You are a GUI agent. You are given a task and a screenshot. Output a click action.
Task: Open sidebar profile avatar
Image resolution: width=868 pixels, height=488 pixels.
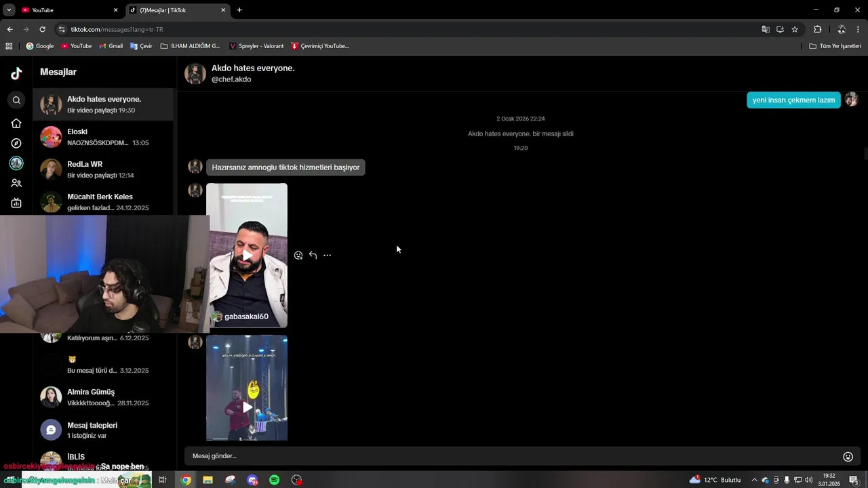[16, 163]
